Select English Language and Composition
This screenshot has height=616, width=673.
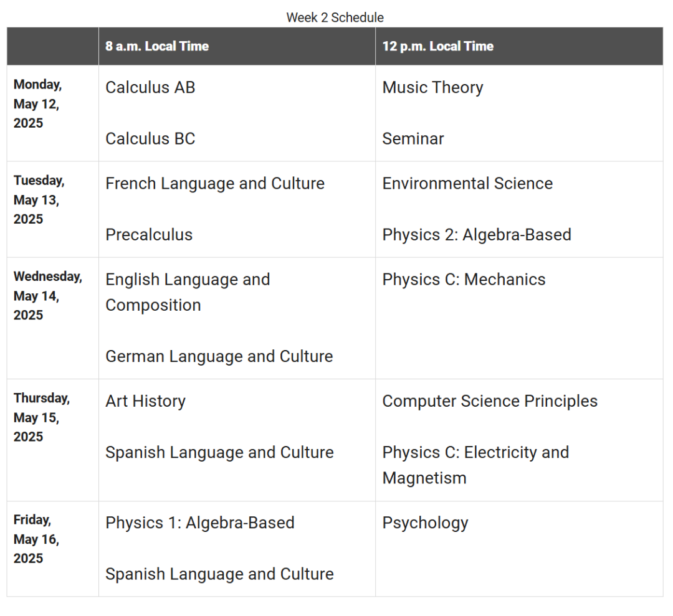(188, 293)
